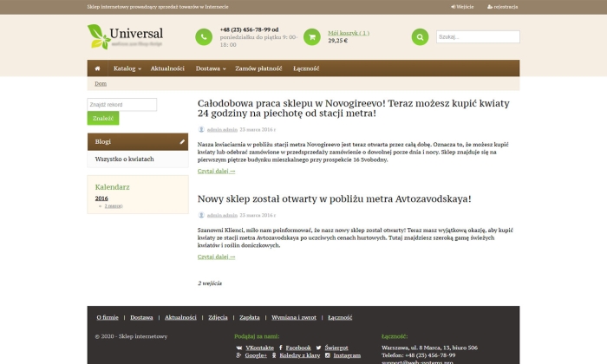
Task: Expand 2 (marca) under the 2016 calendar
Action: click(113, 206)
